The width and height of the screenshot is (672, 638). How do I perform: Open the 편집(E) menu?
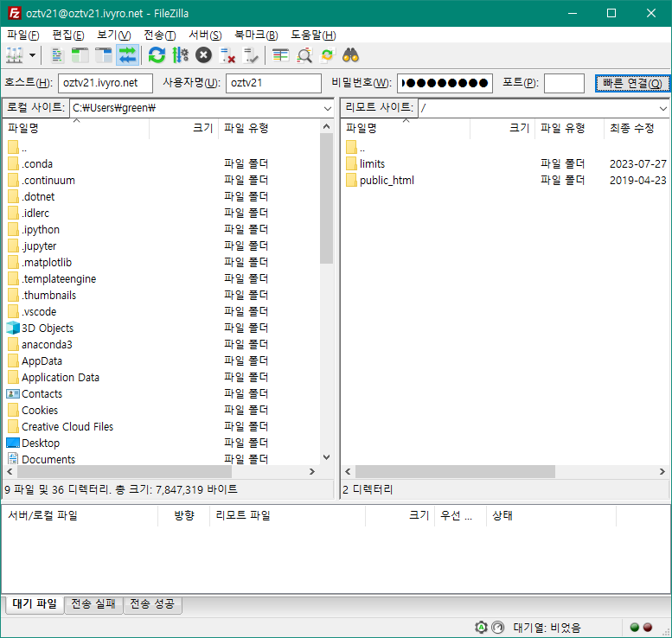[68, 35]
